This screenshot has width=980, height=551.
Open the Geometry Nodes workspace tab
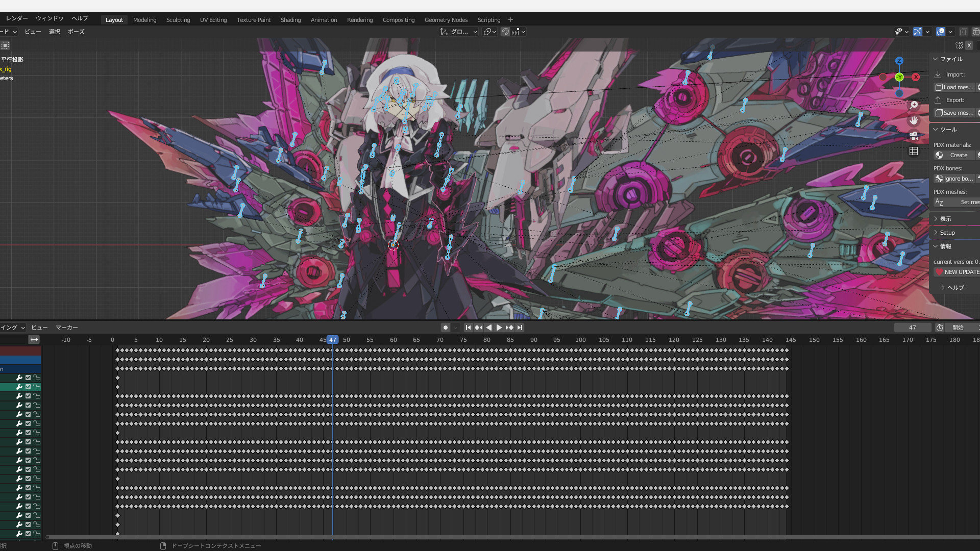pyautogui.click(x=446, y=20)
